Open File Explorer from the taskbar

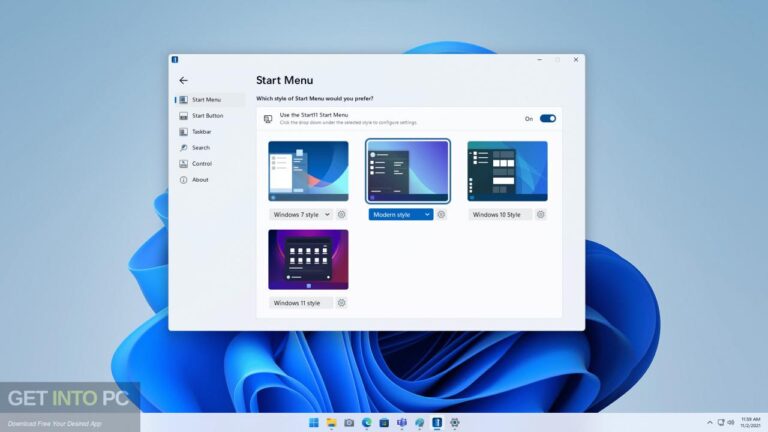(332, 423)
